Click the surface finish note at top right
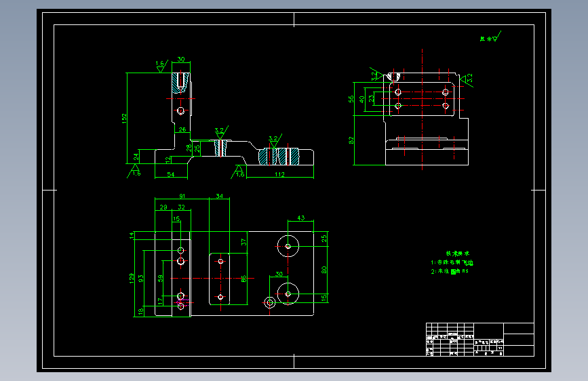This screenshot has height=381, width=588. point(490,37)
